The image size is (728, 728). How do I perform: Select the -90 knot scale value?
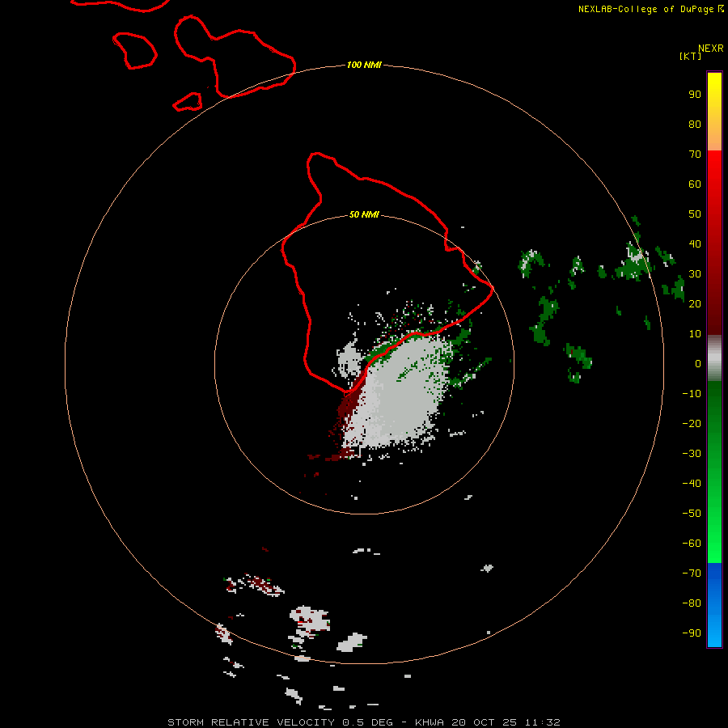click(x=692, y=633)
